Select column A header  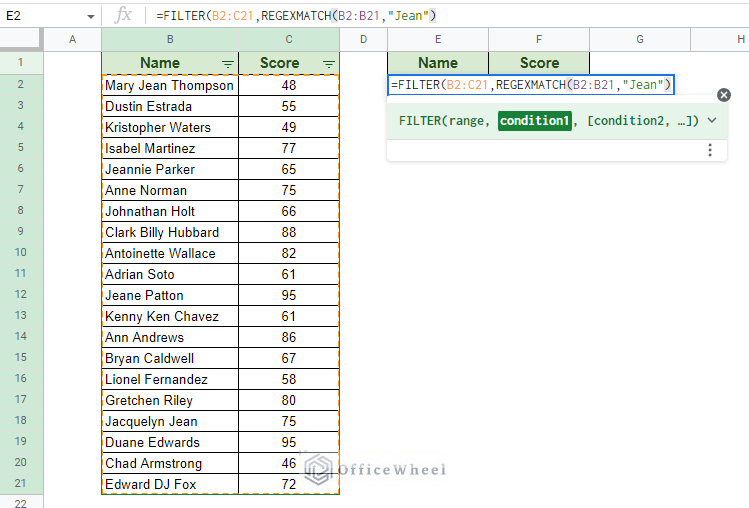73,39
